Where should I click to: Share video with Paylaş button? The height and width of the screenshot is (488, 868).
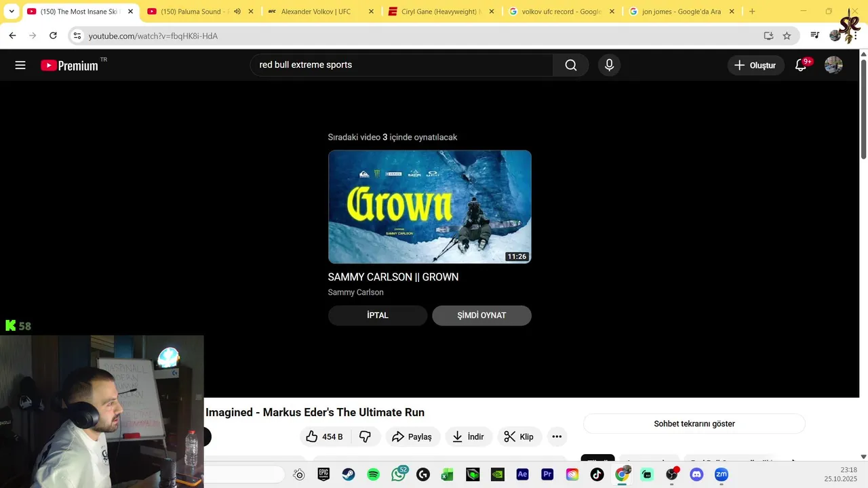412,436
